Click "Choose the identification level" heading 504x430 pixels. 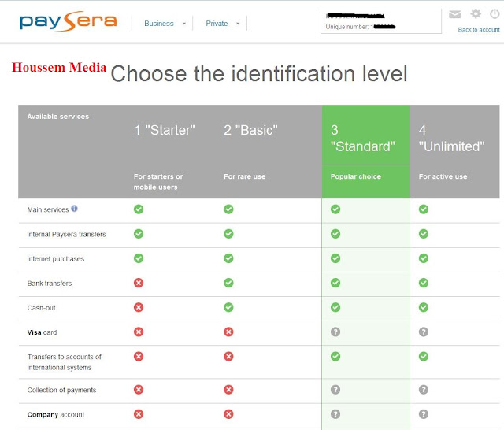(x=259, y=73)
